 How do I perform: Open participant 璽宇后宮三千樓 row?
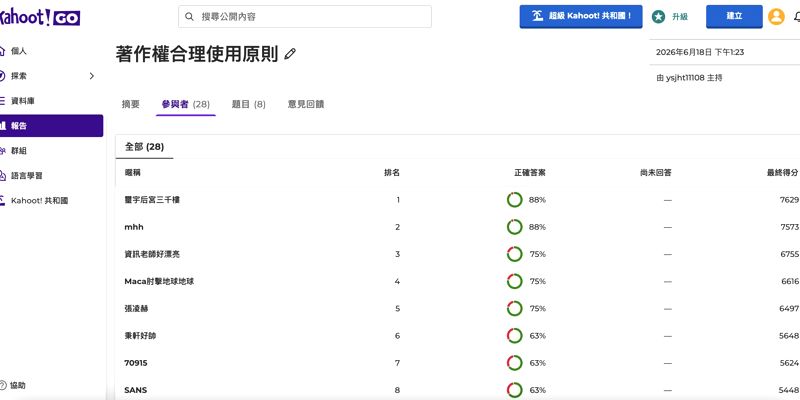click(x=458, y=200)
